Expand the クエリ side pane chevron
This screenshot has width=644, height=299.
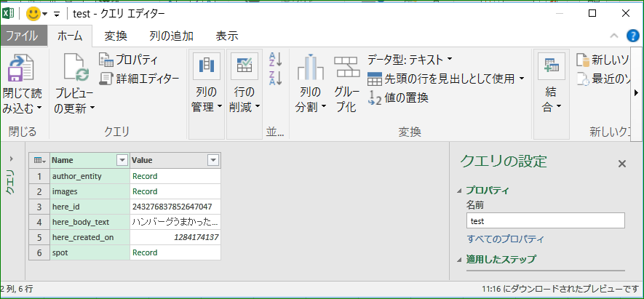tap(11, 159)
